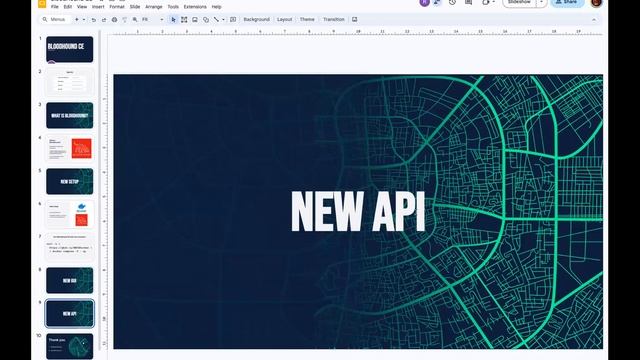Click the Theme button
This screenshot has height=360, width=640.
[x=307, y=19]
